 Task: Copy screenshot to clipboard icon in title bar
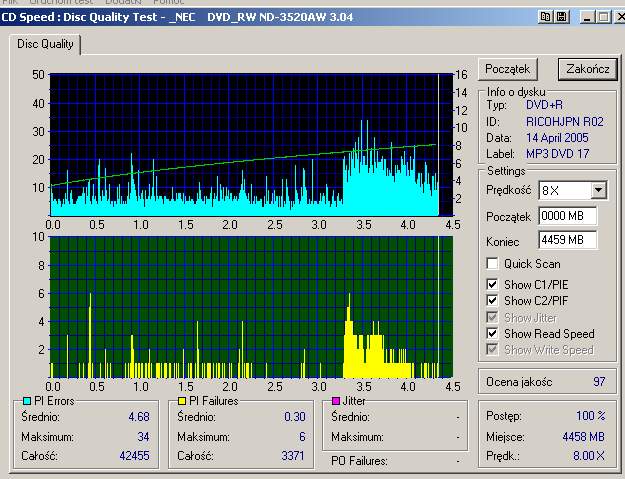pos(545,17)
